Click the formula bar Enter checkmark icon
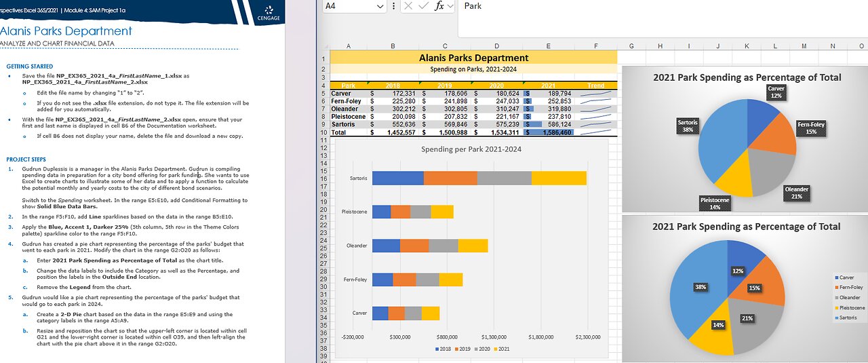The width and height of the screenshot is (868, 363). [x=423, y=5]
